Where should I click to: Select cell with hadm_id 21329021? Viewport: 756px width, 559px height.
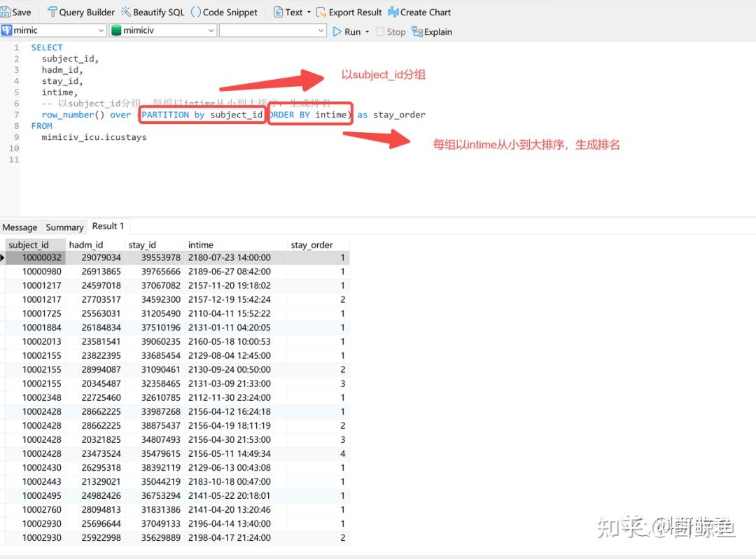(95, 481)
